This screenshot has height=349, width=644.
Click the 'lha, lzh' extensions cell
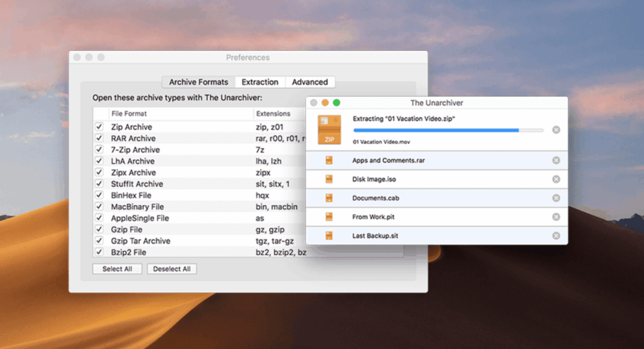tap(268, 162)
